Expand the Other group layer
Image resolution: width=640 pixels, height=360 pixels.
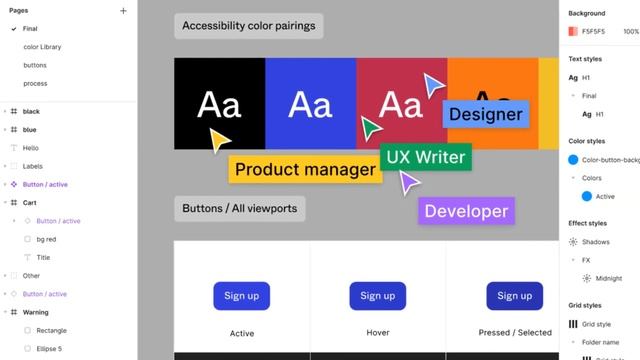(5, 276)
